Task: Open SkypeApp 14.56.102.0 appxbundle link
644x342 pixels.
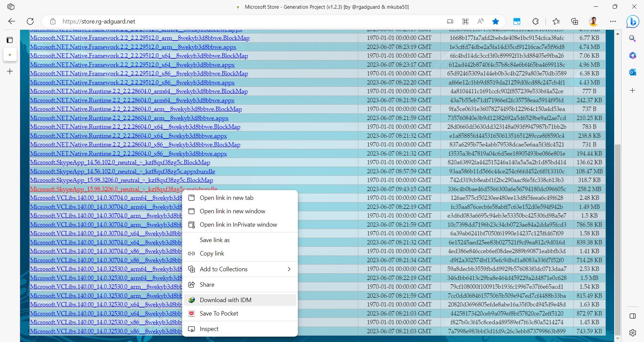Action: 122,171
